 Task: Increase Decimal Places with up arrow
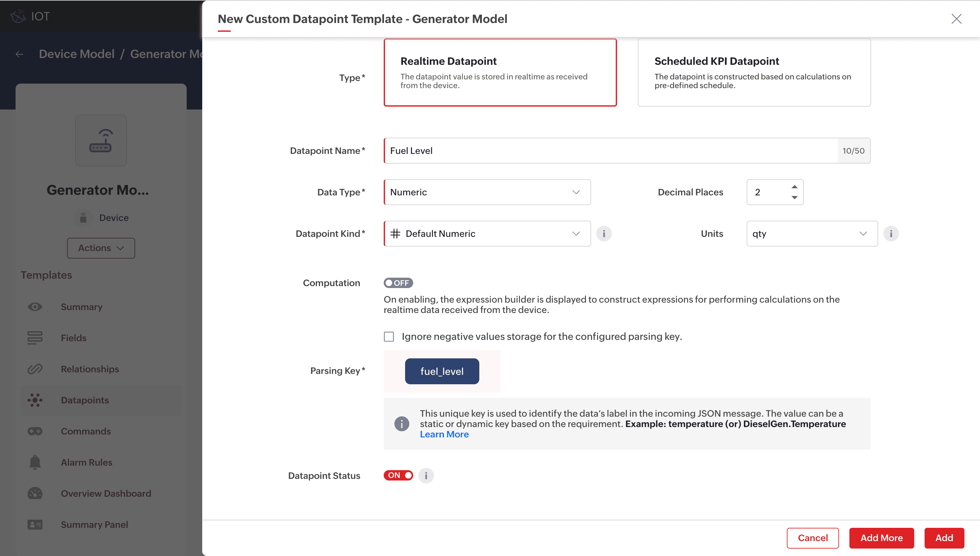794,187
